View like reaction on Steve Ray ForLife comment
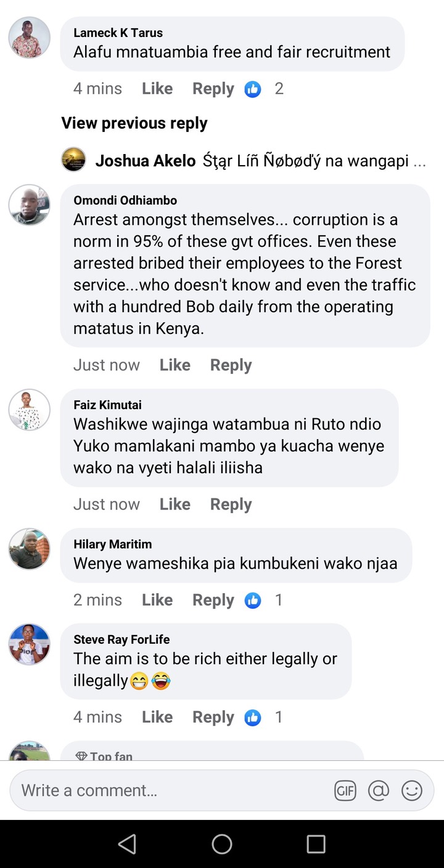The image size is (444, 868). coord(264,717)
